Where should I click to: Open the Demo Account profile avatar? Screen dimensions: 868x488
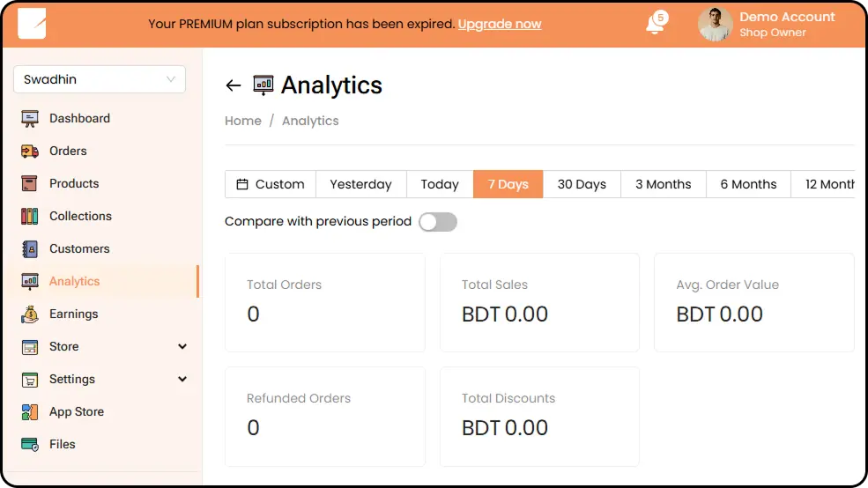click(x=716, y=25)
